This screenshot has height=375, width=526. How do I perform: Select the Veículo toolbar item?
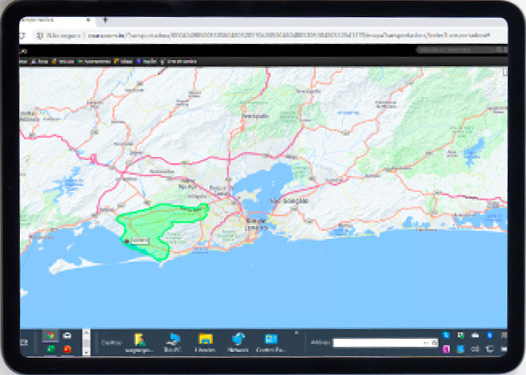pos(63,61)
